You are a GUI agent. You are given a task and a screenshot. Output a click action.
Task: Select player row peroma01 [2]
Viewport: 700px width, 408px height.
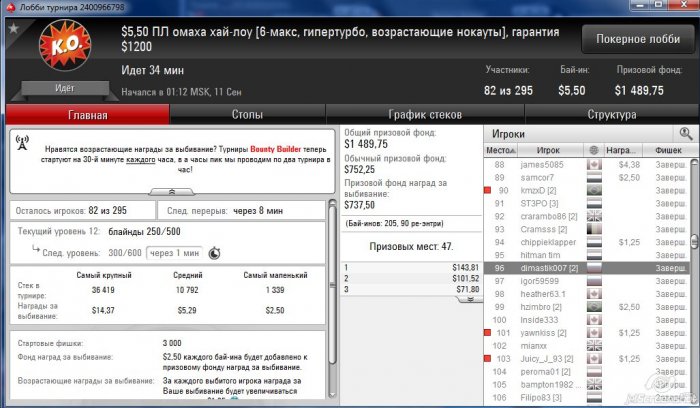click(587, 372)
